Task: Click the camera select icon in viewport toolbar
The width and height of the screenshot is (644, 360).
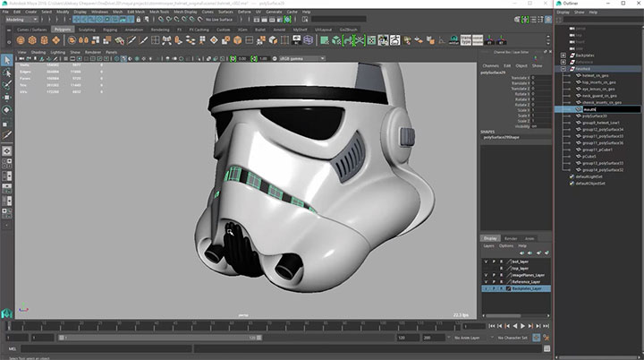Action: (x=21, y=58)
